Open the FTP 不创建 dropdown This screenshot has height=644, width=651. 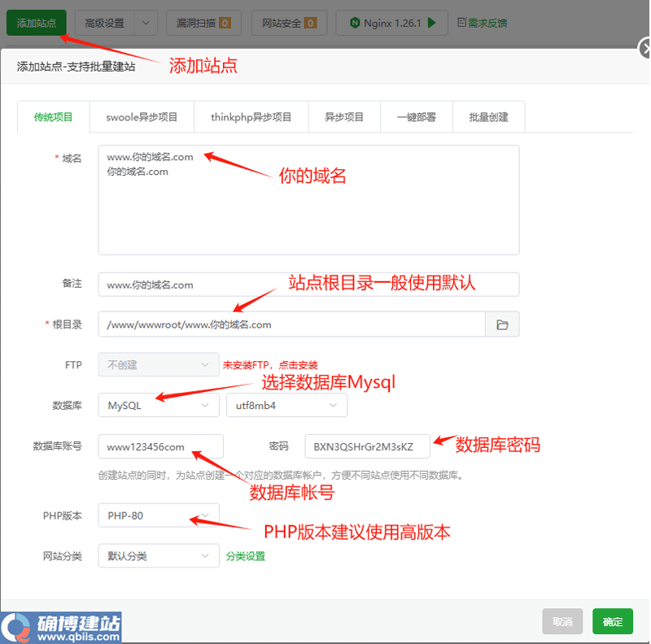(x=156, y=364)
